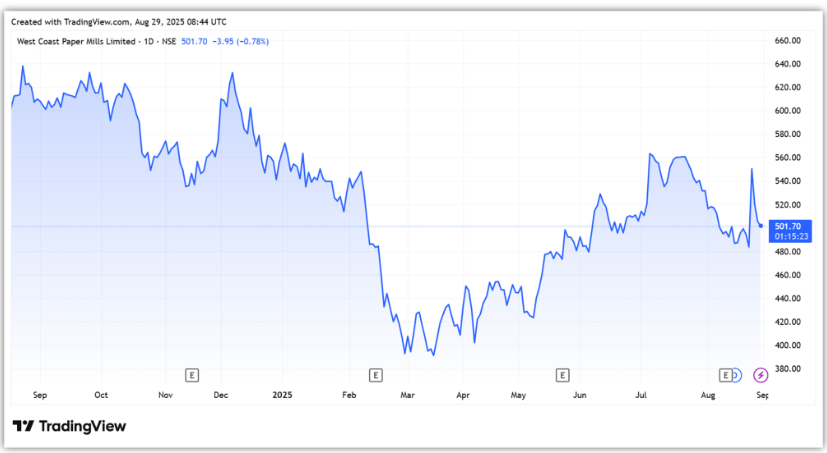Image resolution: width=827 pixels, height=453 pixels.
Task: Select the 560.00 price scale label
Action: click(790, 158)
